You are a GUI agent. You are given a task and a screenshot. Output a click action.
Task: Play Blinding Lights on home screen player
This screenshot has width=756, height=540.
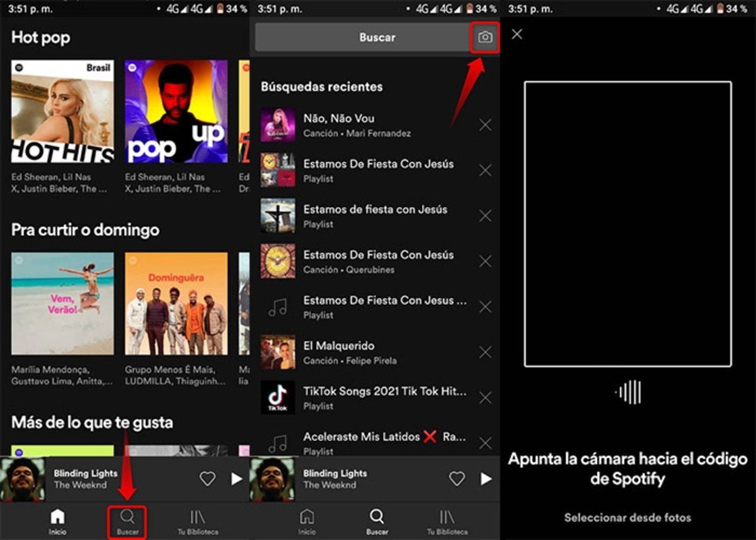(x=236, y=479)
